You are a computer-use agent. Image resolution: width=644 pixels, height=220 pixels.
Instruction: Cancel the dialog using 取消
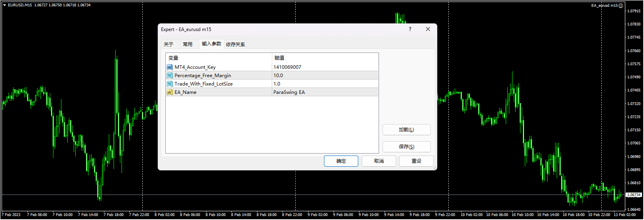[379, 161]
